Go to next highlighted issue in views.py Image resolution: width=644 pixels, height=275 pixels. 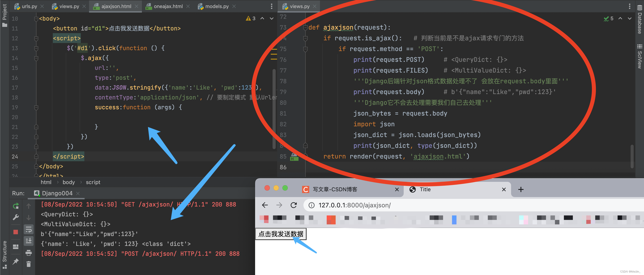click(x=629, y=18)
